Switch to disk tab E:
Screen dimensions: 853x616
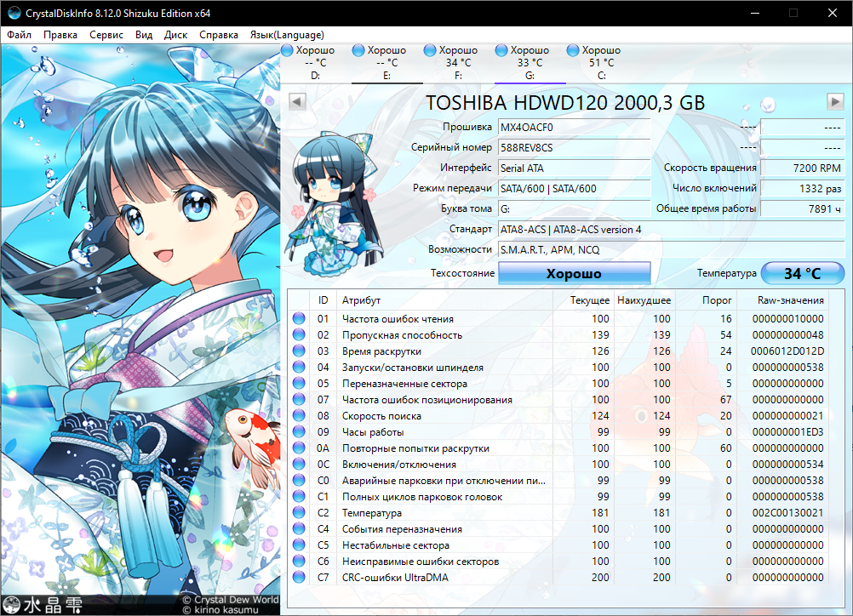(x=386, y=62)
